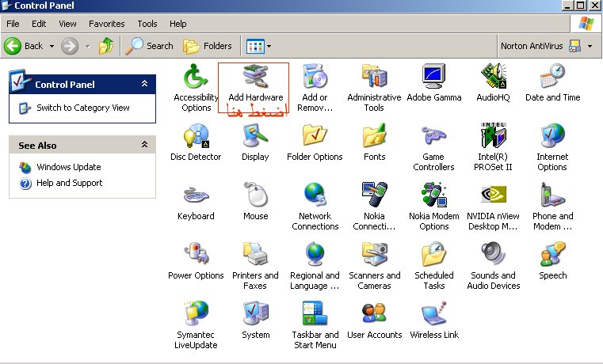Open System properties
The image size is (603, 364).
point(255,320)
